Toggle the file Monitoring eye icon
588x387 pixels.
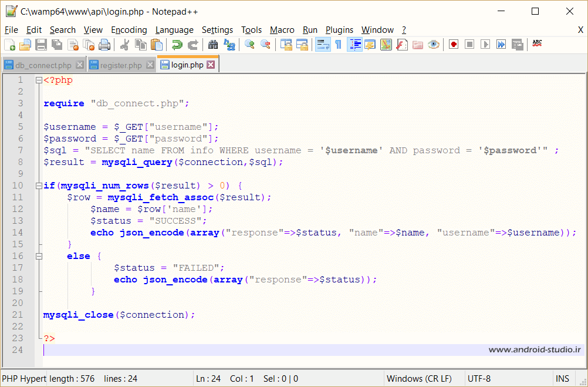coord(434,45)
